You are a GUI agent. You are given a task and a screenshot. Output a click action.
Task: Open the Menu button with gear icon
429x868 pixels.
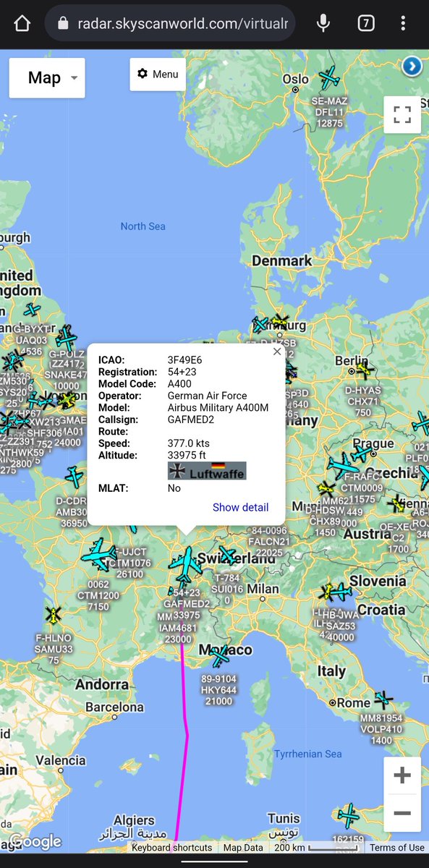click(x=158, y=74)
